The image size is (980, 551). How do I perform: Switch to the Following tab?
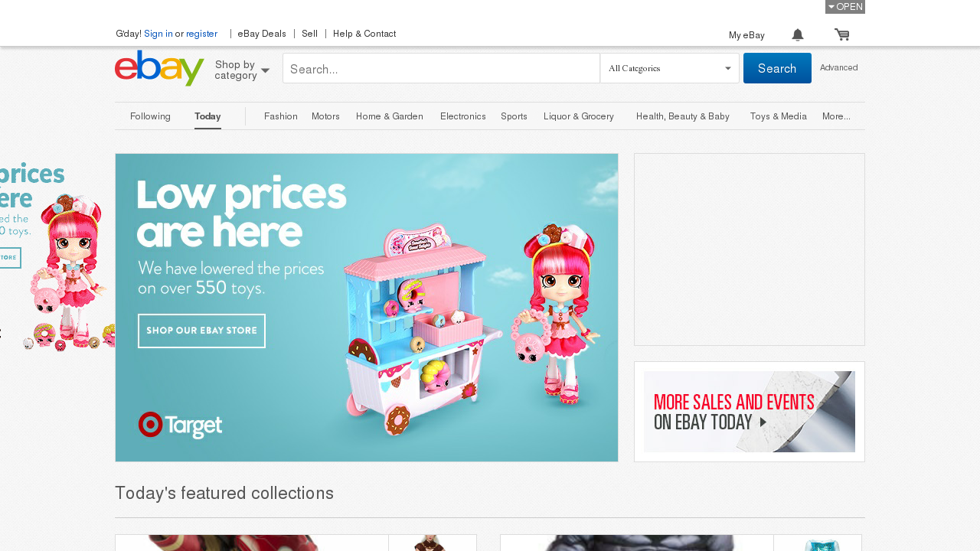150,116
